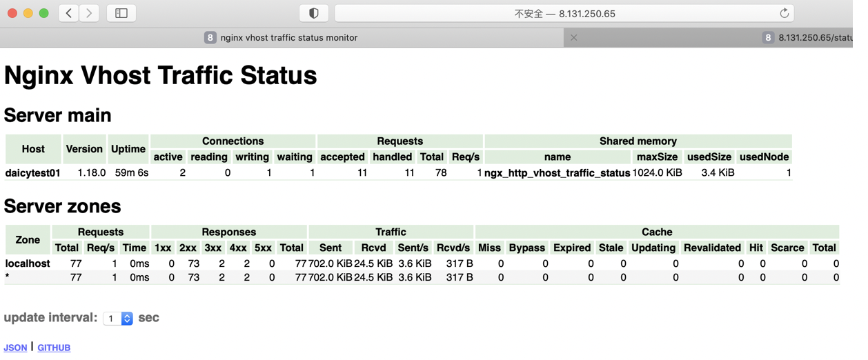Open the update interval seconds dropdown

coord(118,319)
